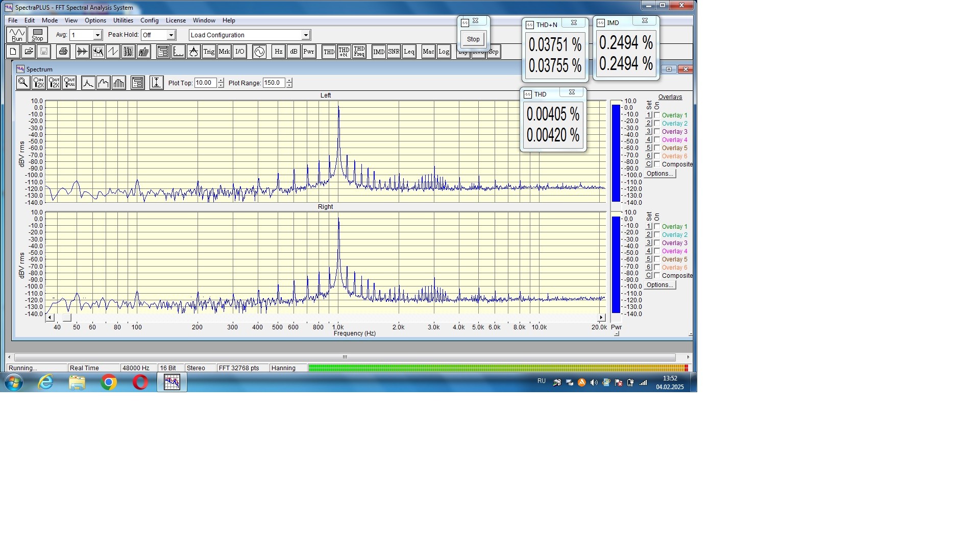Expand the Avg dropdown
Viewport: 980px width, 551px height.
point(97,35)
